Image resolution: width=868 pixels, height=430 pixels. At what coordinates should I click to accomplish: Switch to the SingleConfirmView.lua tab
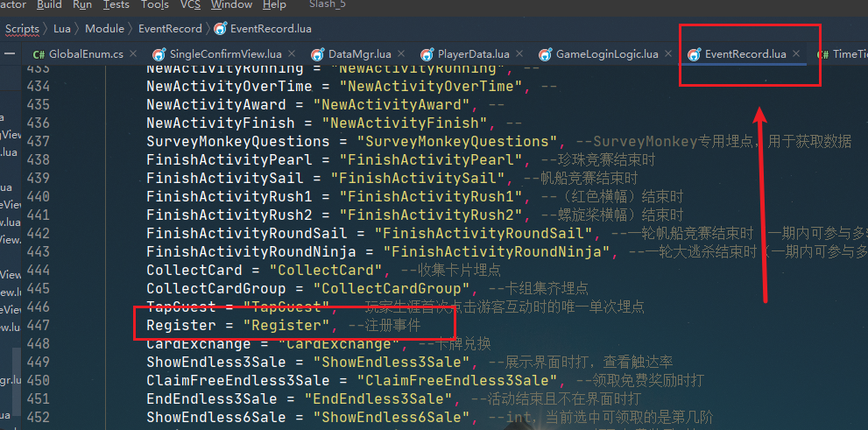[x=226, y=54]
